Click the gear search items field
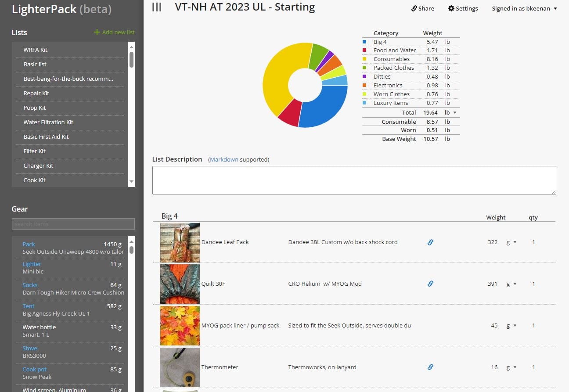Screen dimensions: 569x392 73,224
